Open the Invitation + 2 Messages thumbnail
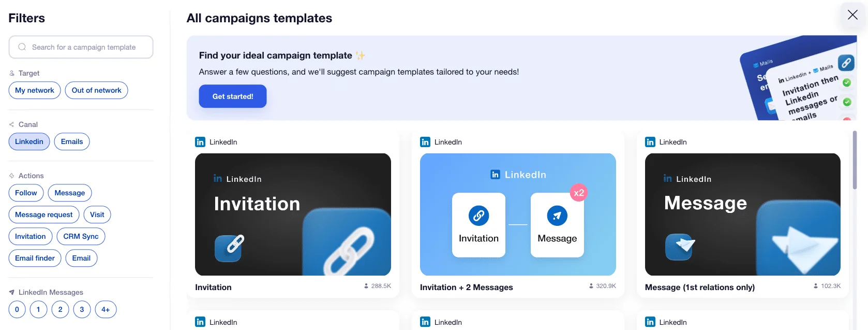This screenshot has width=868, height=330. pos(518,214)
